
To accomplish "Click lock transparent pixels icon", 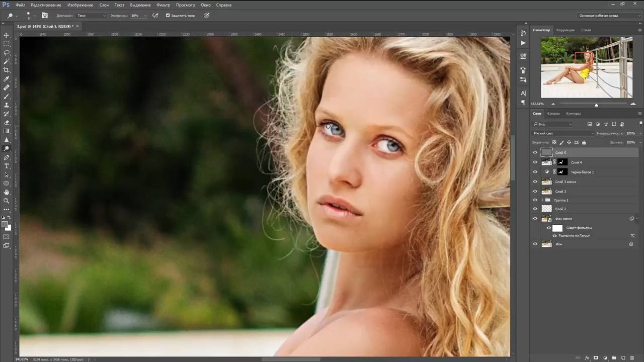I will tap(554, 143).
